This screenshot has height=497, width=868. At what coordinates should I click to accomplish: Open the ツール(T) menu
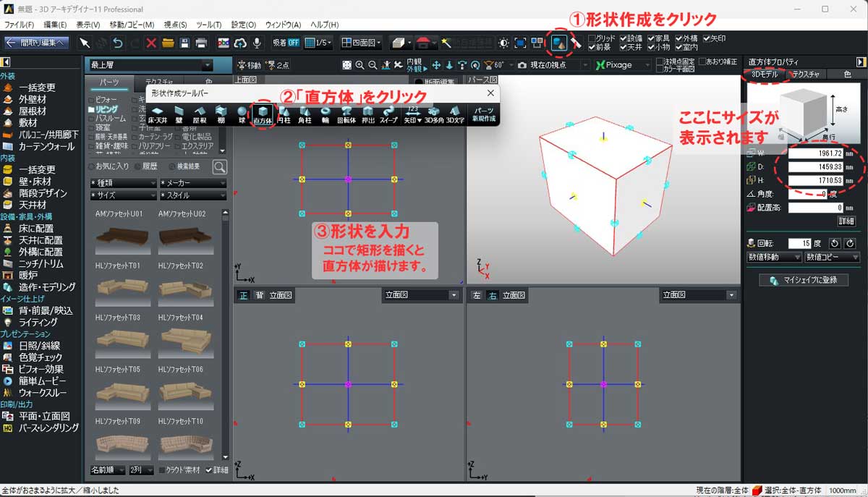point(209,25)
